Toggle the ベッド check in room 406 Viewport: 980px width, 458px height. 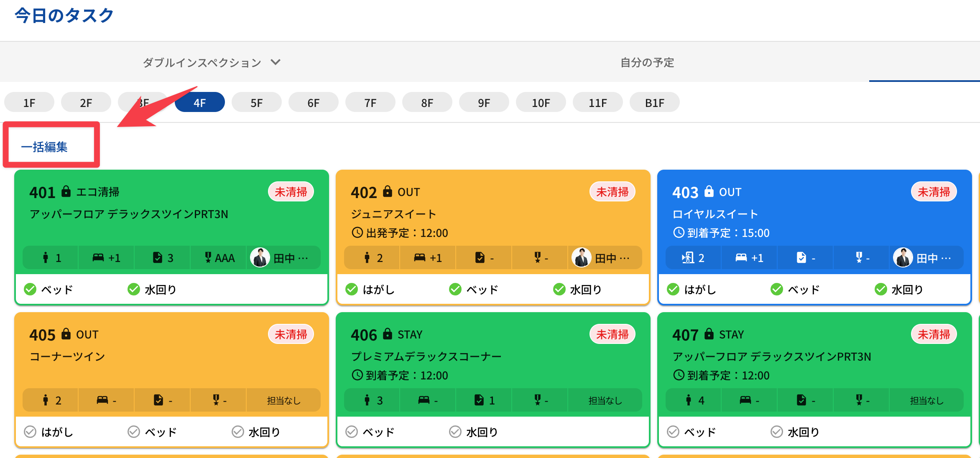(352, 431)
